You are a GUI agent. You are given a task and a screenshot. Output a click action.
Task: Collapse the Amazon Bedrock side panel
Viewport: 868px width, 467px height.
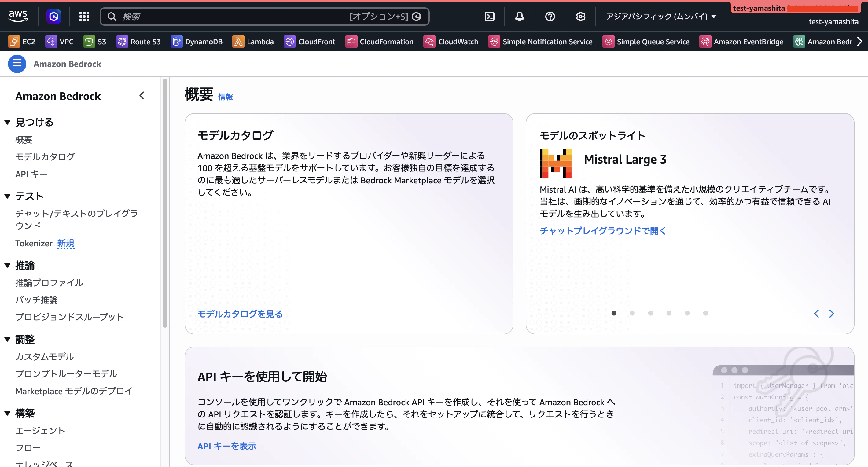(x=142, y=96)
